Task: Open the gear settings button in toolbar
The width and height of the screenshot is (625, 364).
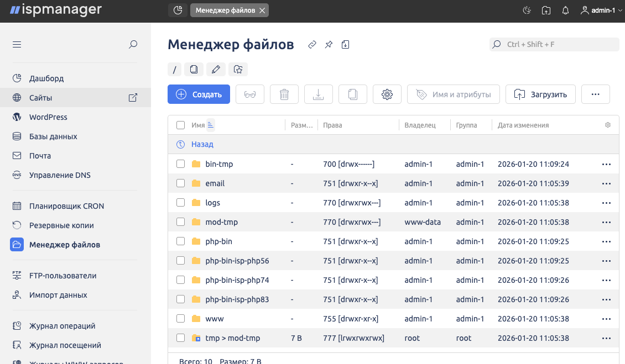Action: pyautogui.click(x=387, y=94)
